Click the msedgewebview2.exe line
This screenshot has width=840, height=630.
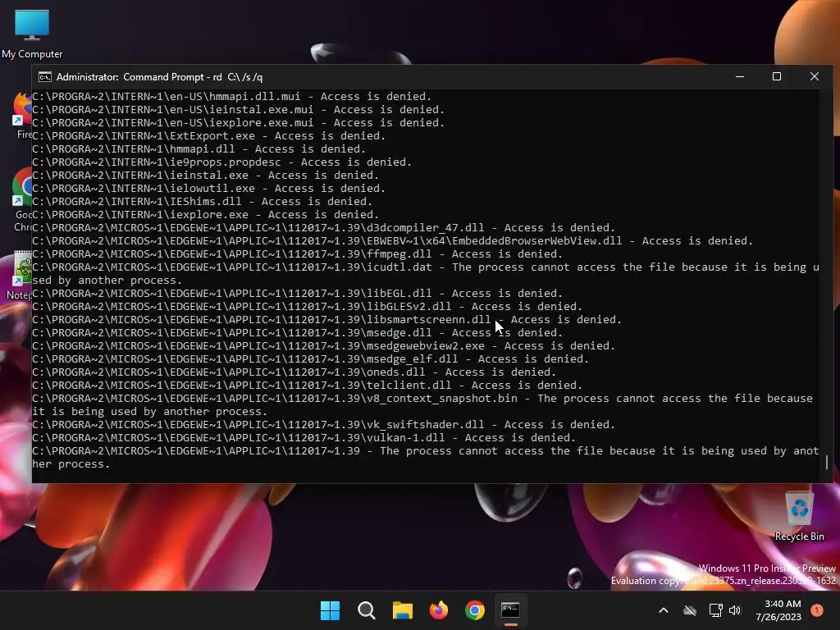pos(323,345)
